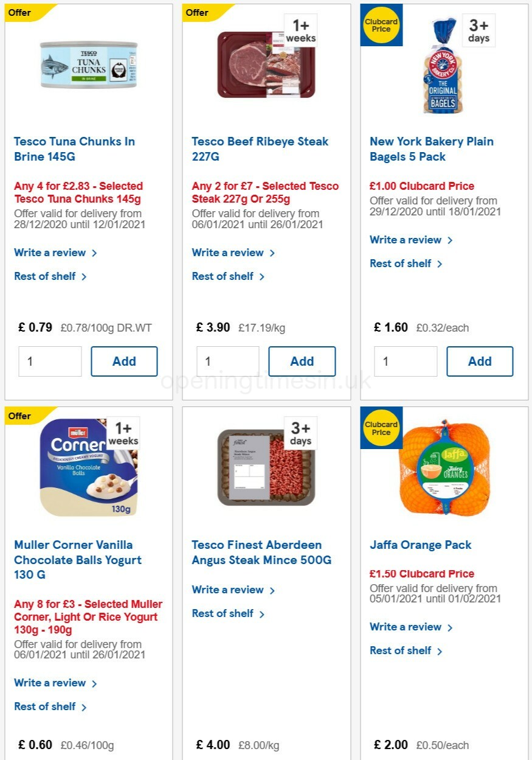Open Write a review for New York Bakery Bagels
Screen dimensions: 532x760
click(406, 240)
